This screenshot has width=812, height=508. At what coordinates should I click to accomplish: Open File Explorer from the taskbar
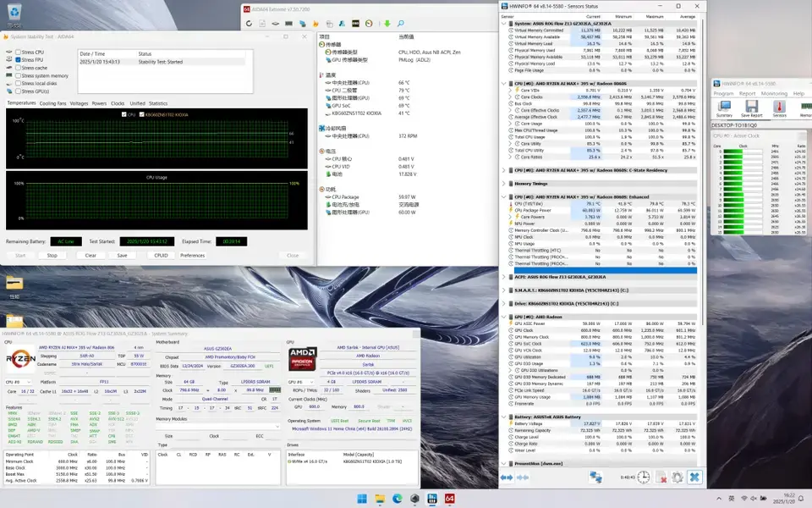tap(380, 499)
